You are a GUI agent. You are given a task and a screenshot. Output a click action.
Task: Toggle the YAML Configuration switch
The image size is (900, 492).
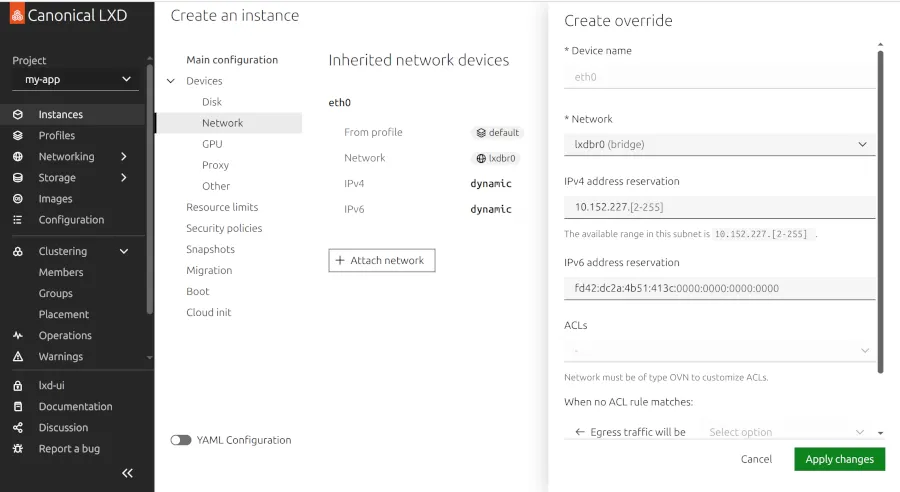click(181, 440)
